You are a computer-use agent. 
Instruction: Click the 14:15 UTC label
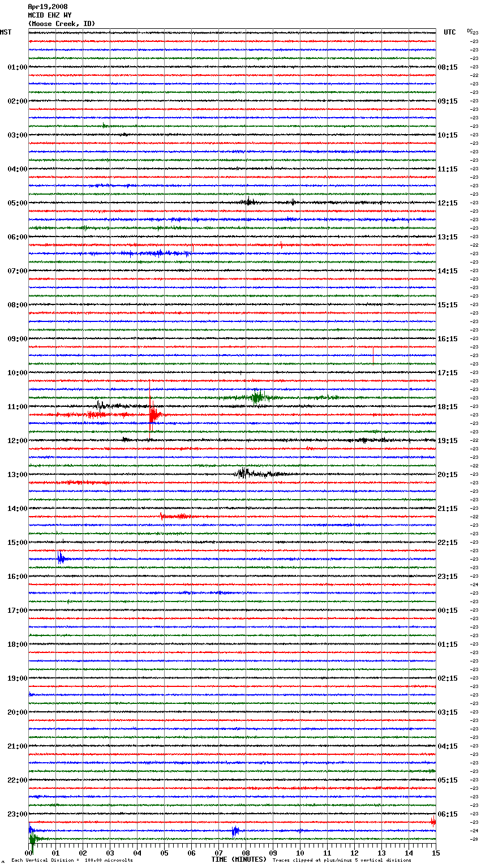click(448, 271)
